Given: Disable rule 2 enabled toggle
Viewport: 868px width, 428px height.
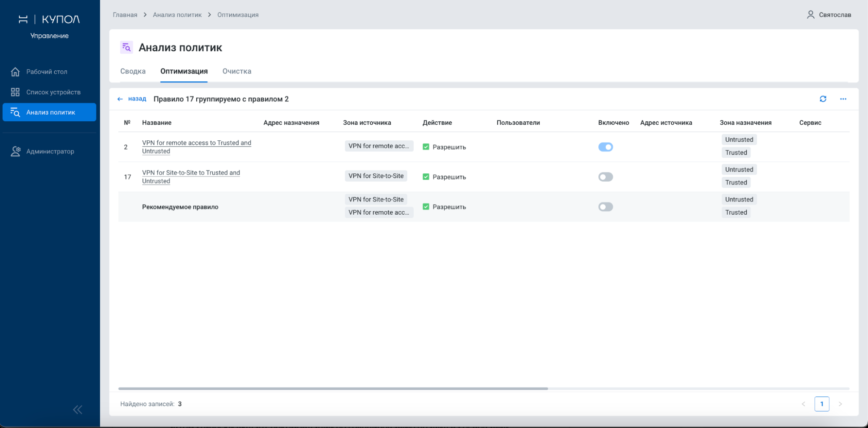Looking at the screenshot, I should pyautogui.click(x=605, y=147).
